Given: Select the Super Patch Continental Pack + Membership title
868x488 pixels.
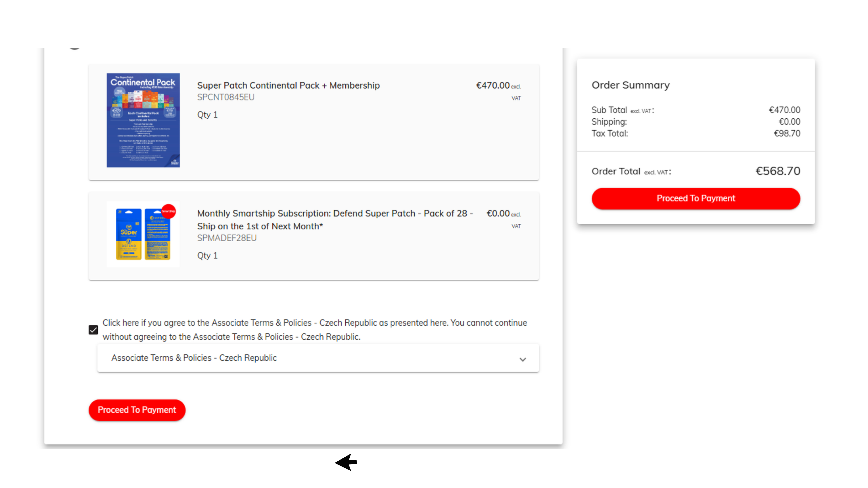Looking at the screenshot, I should [288, 86].
